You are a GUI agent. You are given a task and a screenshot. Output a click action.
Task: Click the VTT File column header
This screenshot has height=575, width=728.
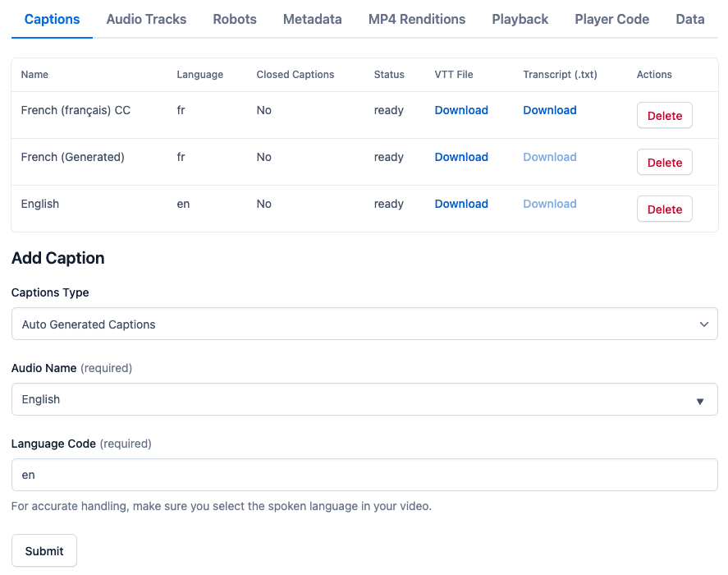(454, 75)
